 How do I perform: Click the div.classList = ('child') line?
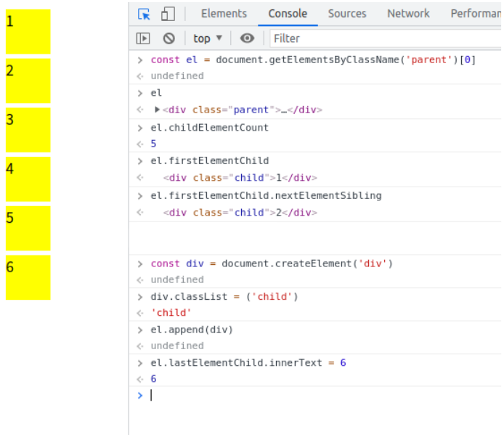tap(224, 297)
